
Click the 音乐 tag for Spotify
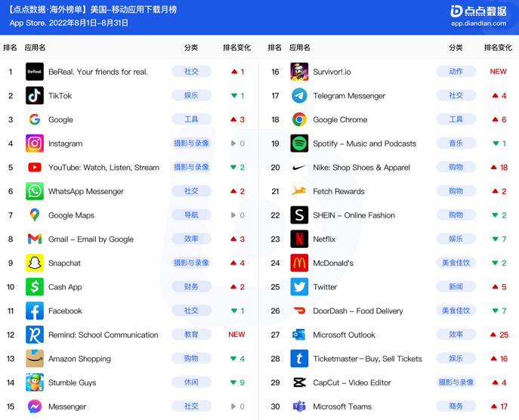[x=456, y=144]
